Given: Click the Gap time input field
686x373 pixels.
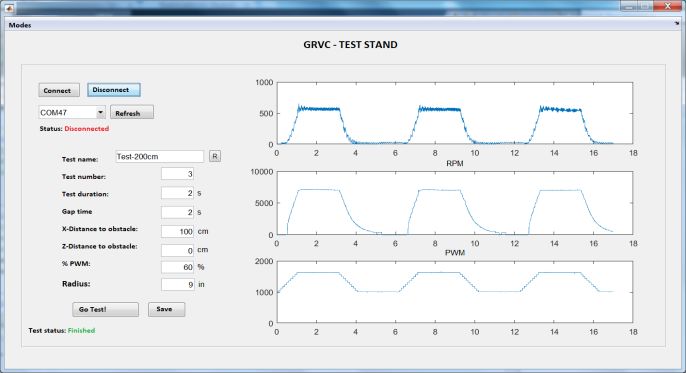Looking at the screenshot, I should (x=177, y=212).
